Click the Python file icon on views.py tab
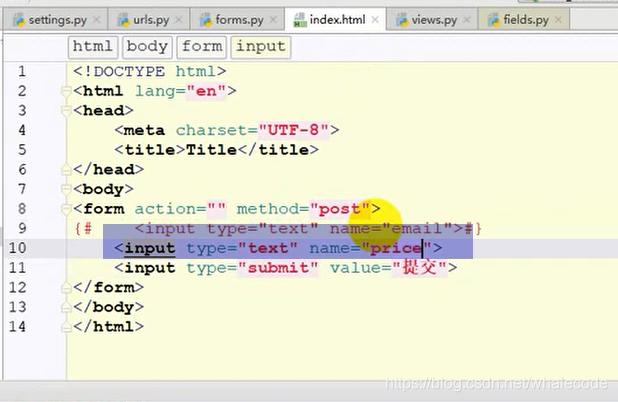This screenshot has width=618, height=402. point(402,20)
